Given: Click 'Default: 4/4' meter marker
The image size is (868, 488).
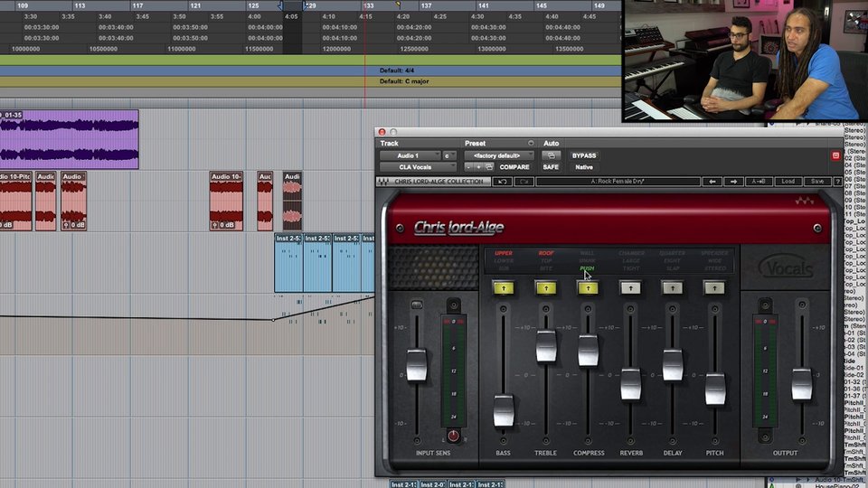Looking at the screenshot, I should coord(396,70).
